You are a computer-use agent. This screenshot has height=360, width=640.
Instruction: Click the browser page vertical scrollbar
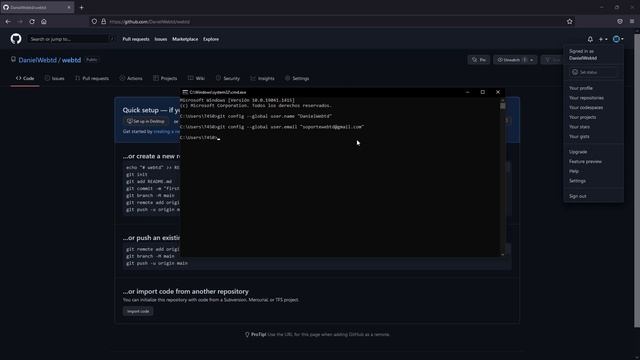click(637, 180)
